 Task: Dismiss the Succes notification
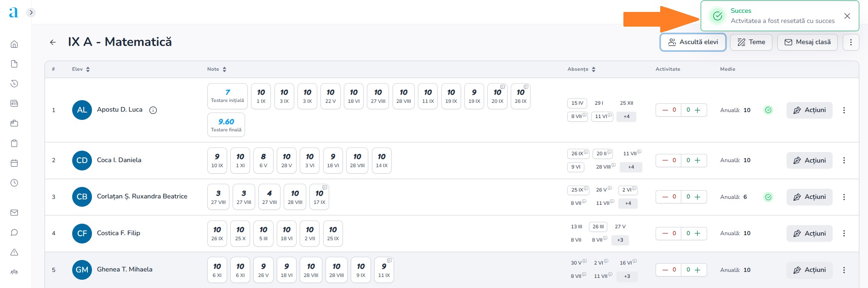point(847,16)
